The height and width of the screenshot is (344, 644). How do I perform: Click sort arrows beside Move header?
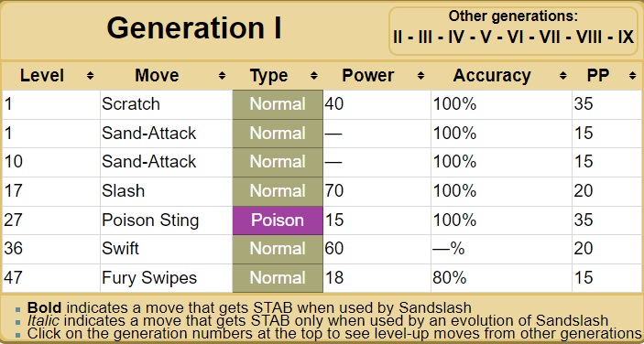click(x=222, y=76)
